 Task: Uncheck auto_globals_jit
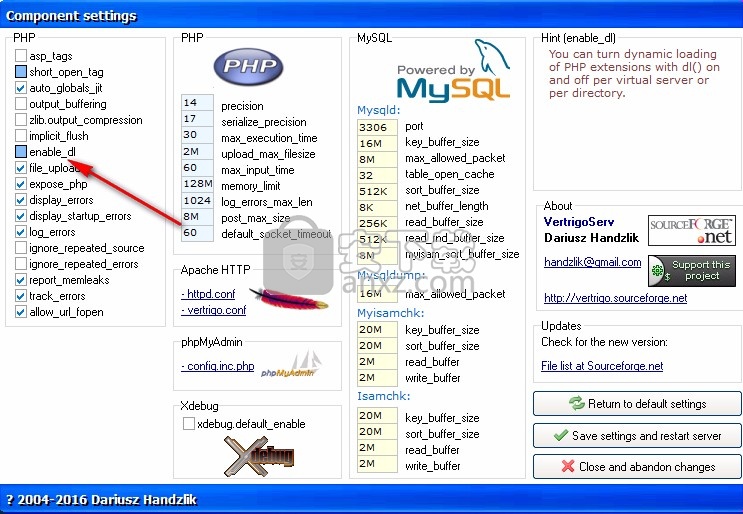coord(20,88)
